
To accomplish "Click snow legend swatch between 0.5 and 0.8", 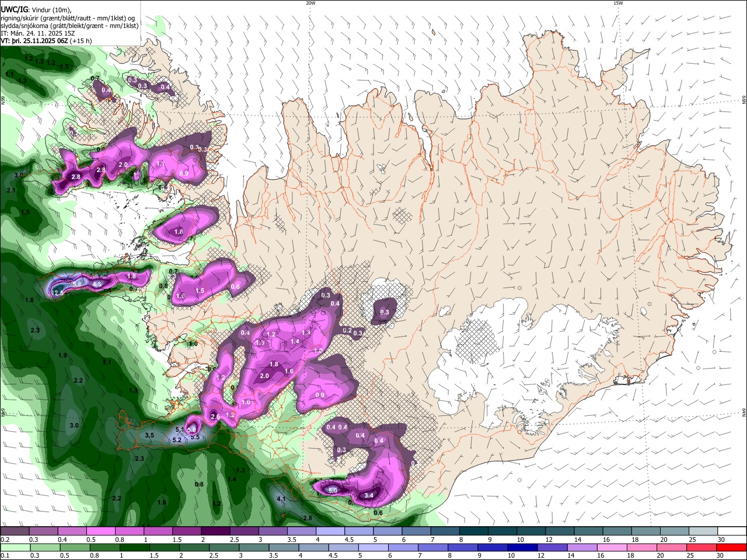I will pos(102,531).
